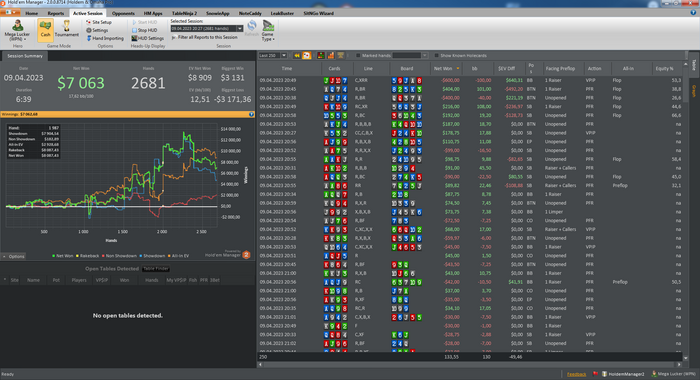
Task: Toggle Filter all Reports to this Session
Action: (x=204, y=38)
